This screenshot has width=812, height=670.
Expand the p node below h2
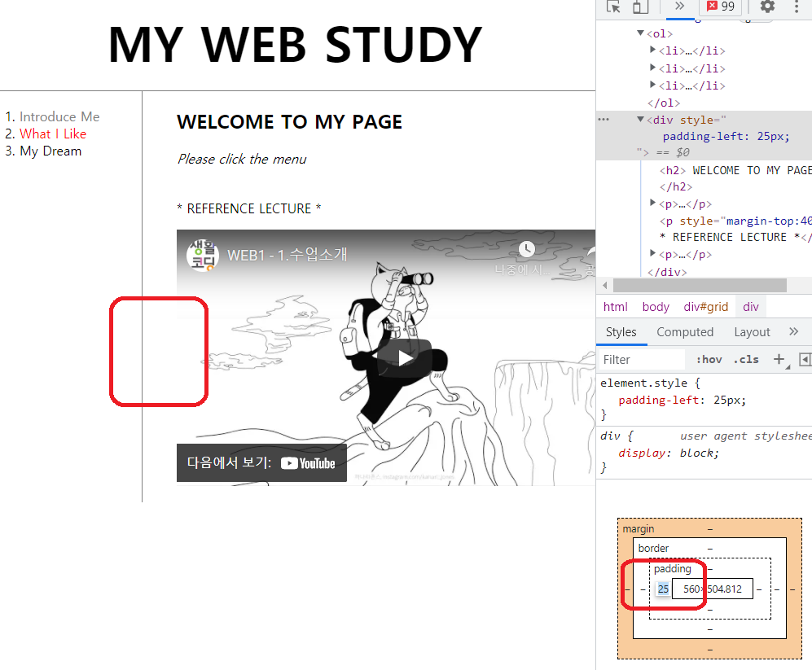pyautogui.click(x=653, y=203)
